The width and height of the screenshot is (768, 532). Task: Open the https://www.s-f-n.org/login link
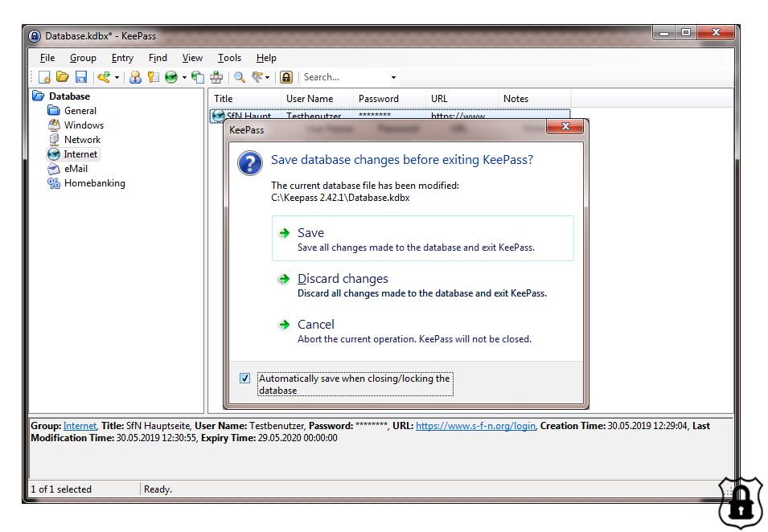pyautogui.click(x=475, y=426)
